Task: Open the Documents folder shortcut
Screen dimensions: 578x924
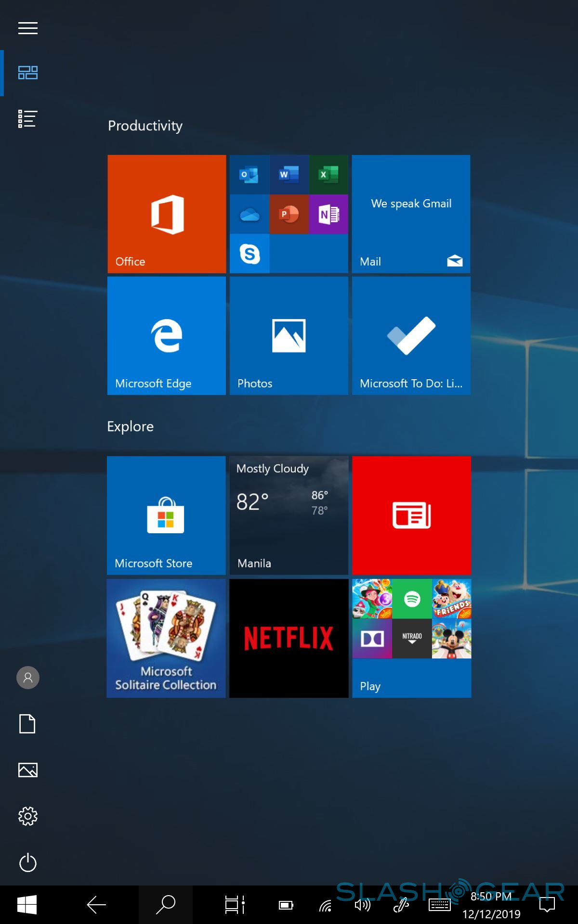Action: [27, 724]
